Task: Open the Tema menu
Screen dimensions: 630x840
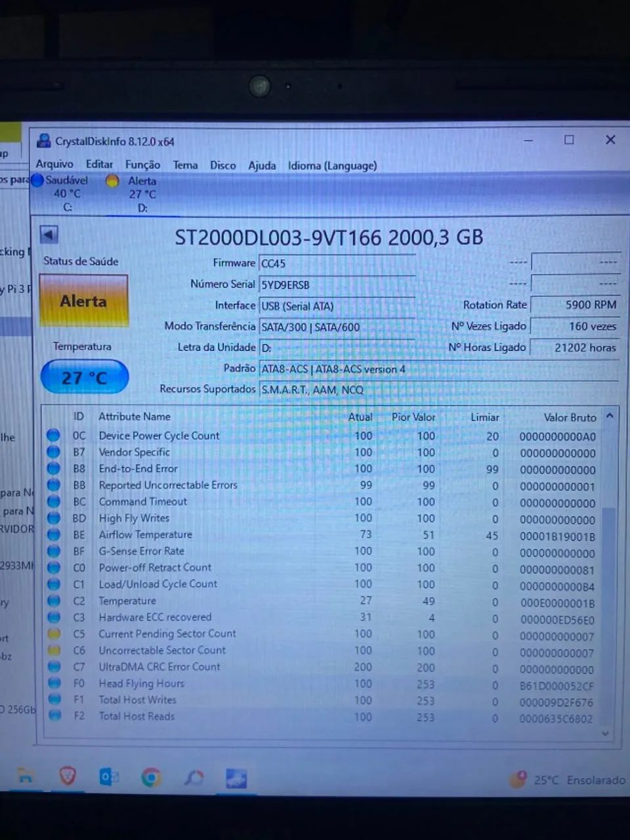Action: tap(185, 165)
